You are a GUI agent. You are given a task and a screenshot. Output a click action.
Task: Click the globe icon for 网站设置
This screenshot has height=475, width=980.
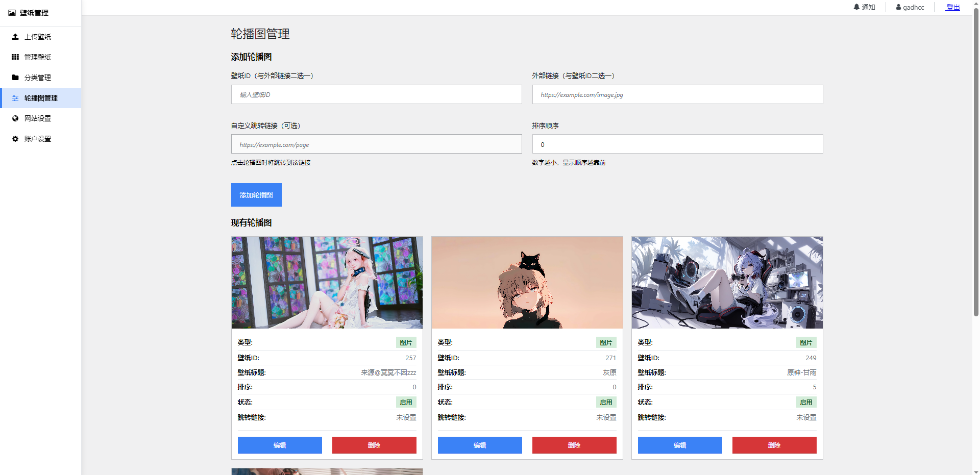(15, 118)
